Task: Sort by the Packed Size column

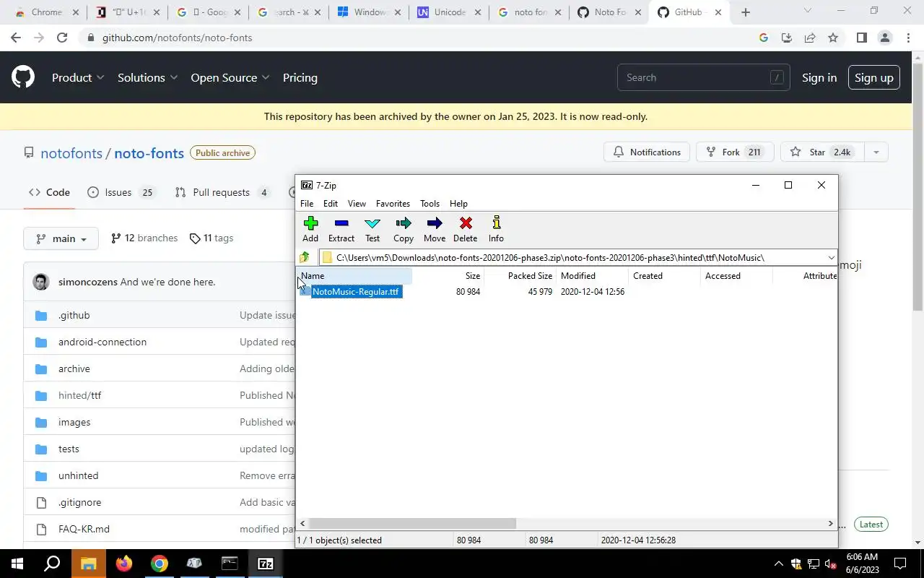Action: (x=520, y=276)
